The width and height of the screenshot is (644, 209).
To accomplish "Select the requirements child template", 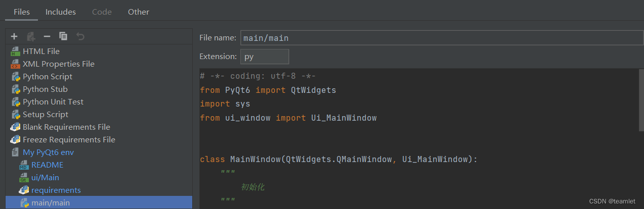I will point(99,190).
